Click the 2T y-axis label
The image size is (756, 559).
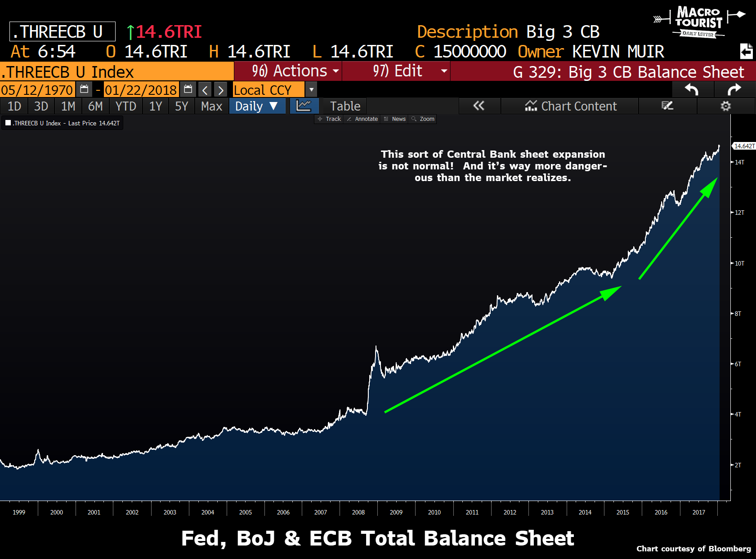click(x=738, y=465)
